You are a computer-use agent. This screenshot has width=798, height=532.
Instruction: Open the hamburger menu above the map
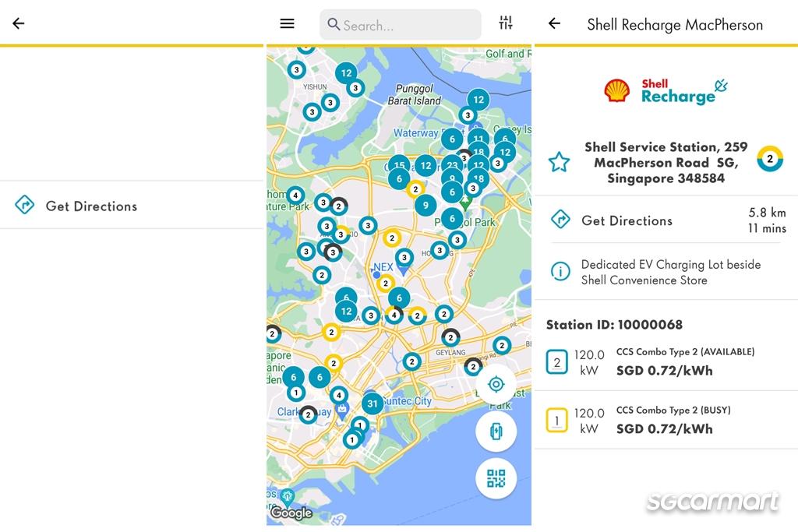tap(287, 23)
